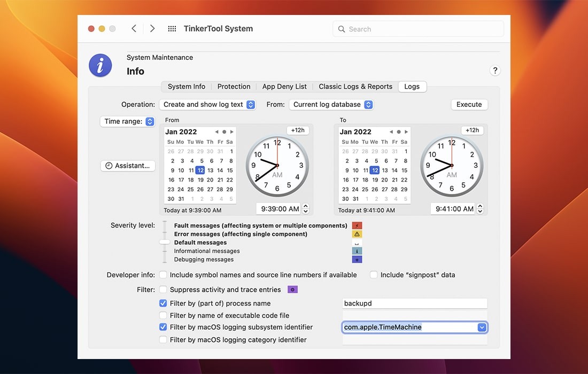Open the help question mark
The height and width of the screenshot is (374, 588).
click(x=494, y=70)
